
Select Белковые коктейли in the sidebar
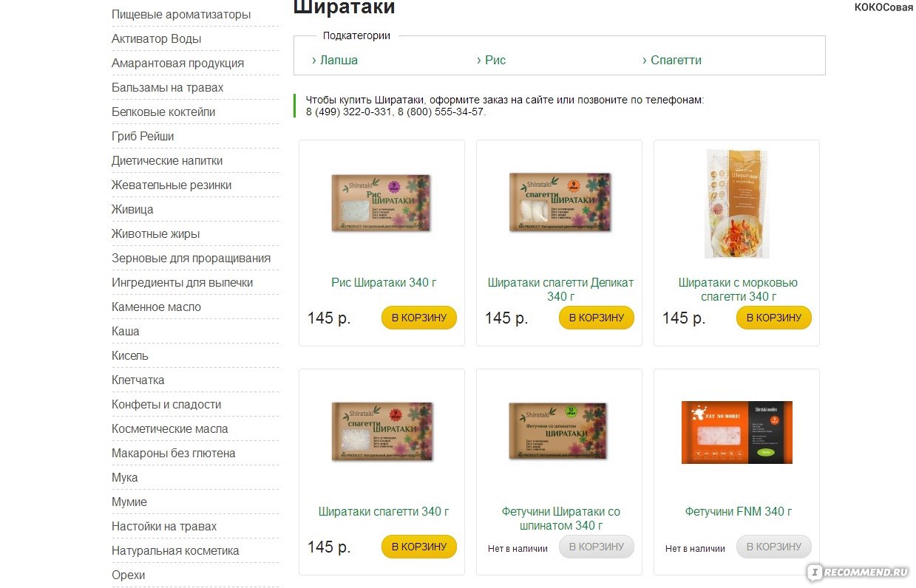163,112
